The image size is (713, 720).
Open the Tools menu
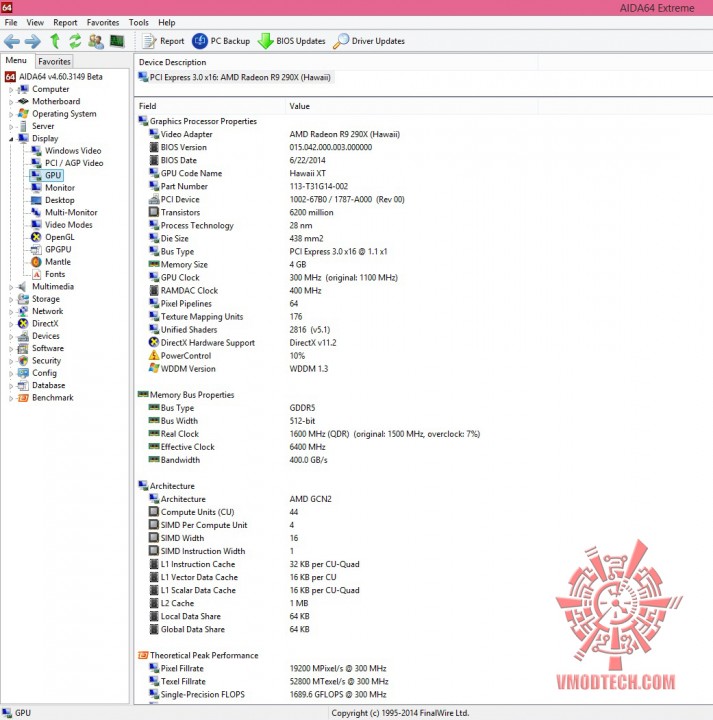(139, 22)
